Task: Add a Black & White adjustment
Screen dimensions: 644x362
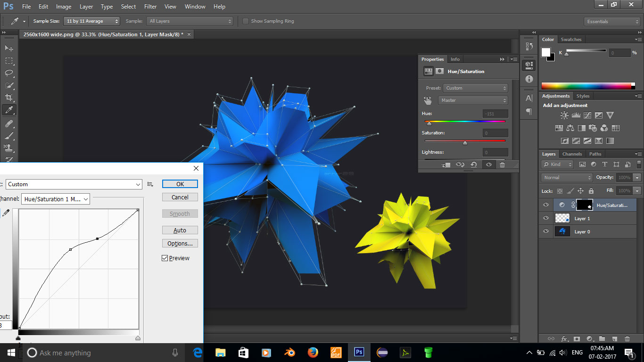Action: point(582,128)
